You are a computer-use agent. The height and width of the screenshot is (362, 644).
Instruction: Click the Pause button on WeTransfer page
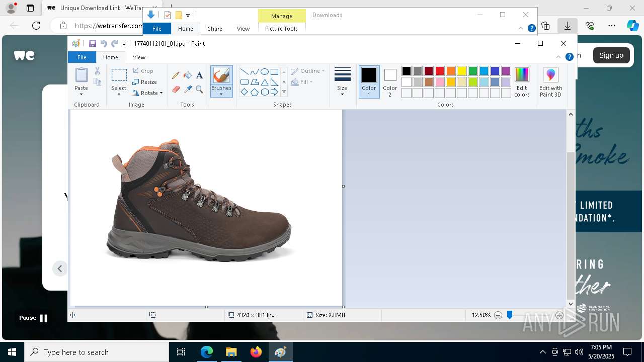point(33,318)
